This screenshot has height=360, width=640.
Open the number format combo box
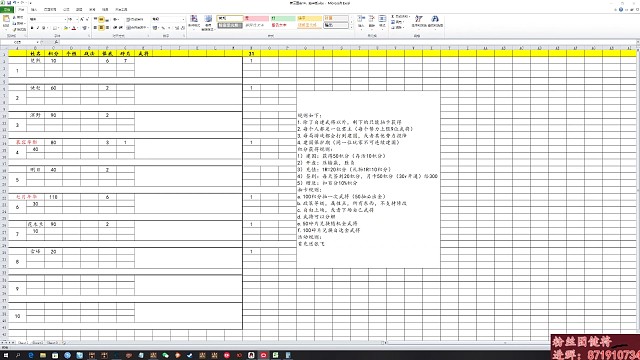click(168, 19)
